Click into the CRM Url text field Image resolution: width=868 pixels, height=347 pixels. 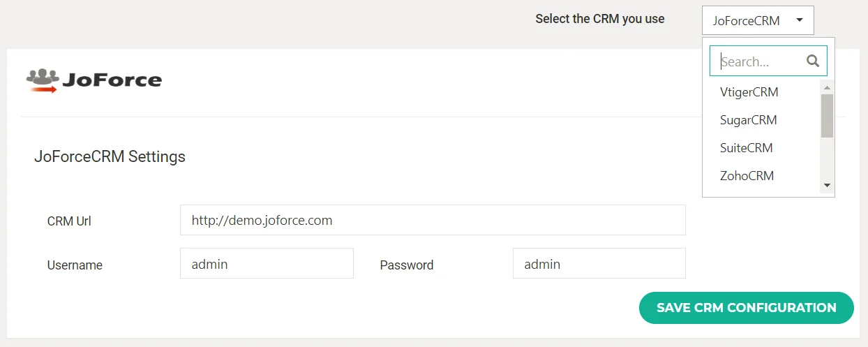(433, 221)
